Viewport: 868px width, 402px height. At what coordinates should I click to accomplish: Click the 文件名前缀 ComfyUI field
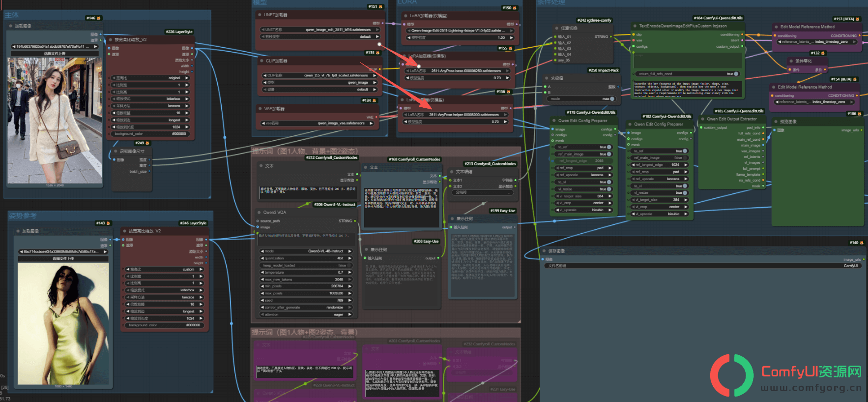703,266
